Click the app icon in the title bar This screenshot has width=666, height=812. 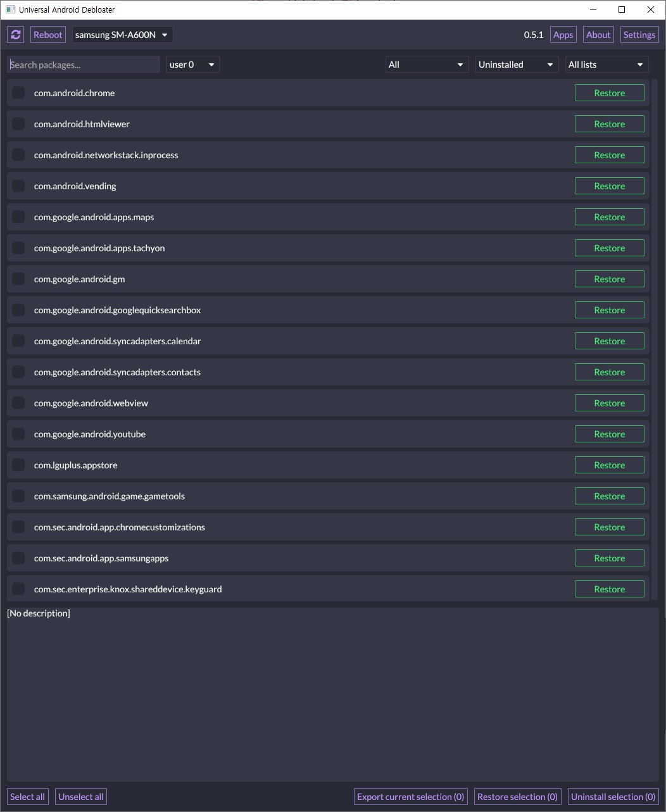(x=10, y=9)
